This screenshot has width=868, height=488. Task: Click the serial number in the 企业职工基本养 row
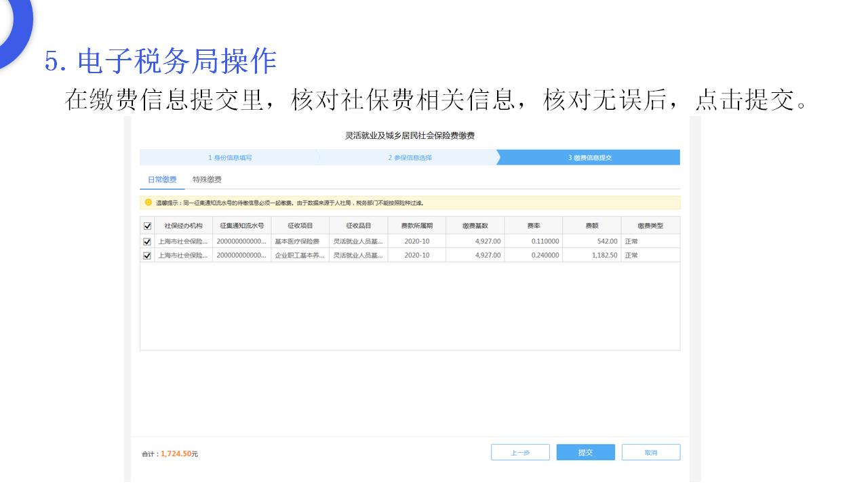[x=241, y=256]
